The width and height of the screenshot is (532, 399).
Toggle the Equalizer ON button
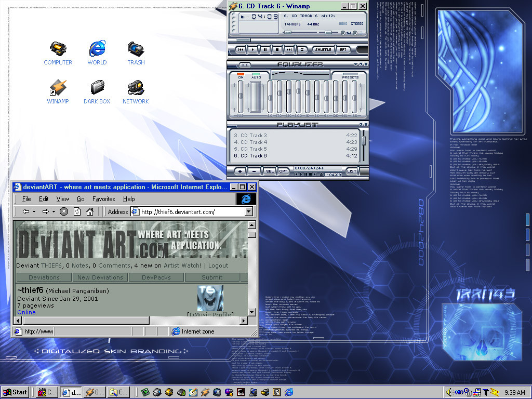click(241, 75)
